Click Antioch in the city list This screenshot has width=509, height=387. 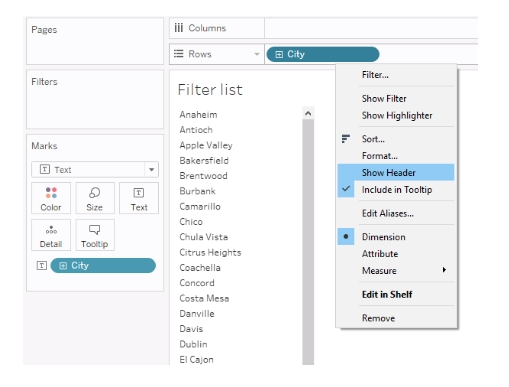click(196, 130)
